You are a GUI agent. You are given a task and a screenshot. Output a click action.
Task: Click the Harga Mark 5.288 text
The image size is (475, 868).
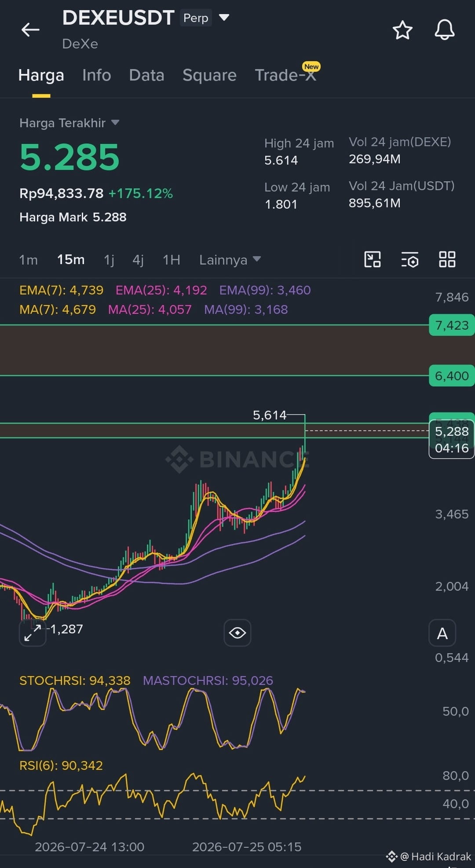[73, 217]
